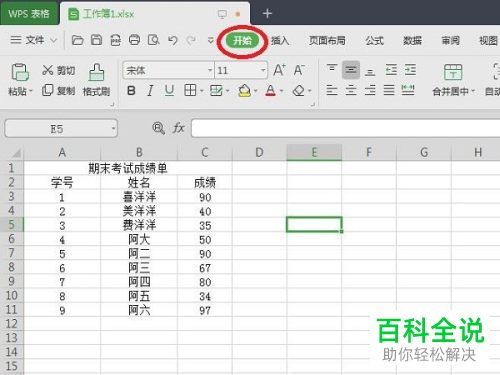Click 剪切 cut button
500x375 pixels.
click(x=59, y=70)
